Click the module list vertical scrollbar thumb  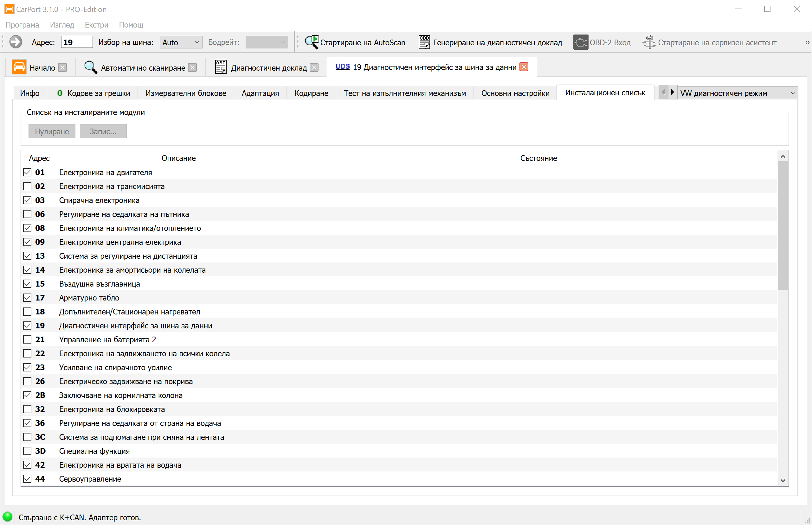(x=783, y=225)
